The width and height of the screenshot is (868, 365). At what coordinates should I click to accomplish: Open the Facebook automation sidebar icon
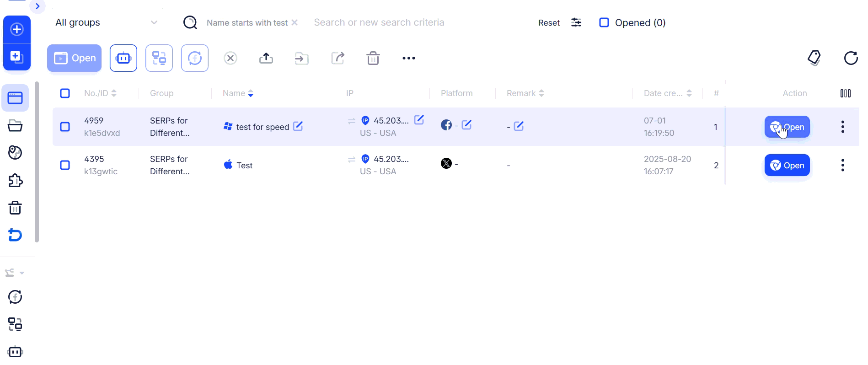pos(15,297)
